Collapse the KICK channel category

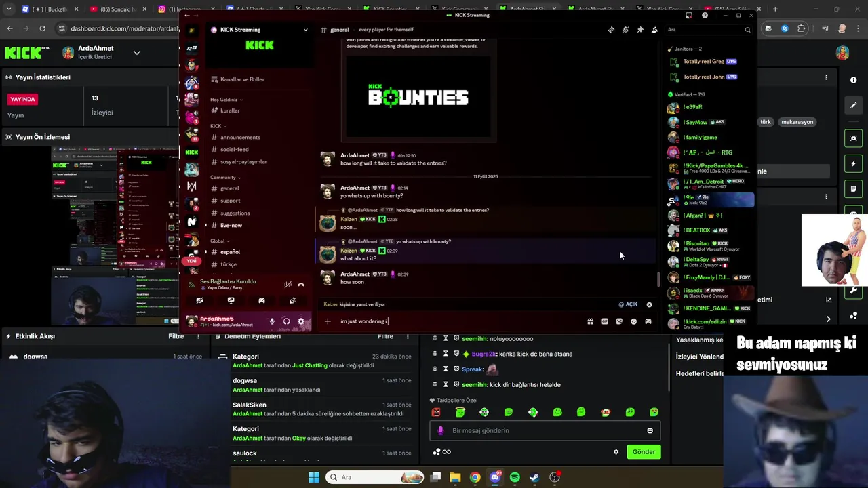coord(218,126)
